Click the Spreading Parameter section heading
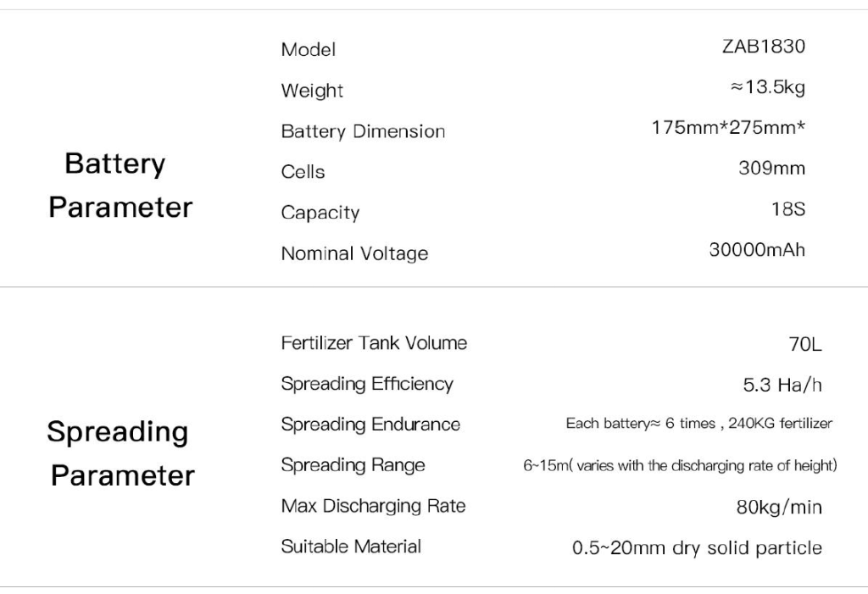The width and height of the screenshot is (868, 594). pos(120,452)
